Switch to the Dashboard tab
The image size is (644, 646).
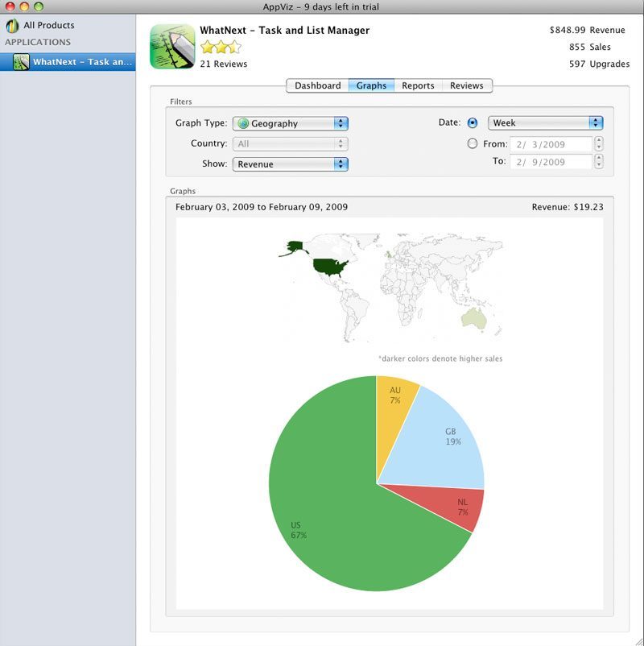(317, 85)
